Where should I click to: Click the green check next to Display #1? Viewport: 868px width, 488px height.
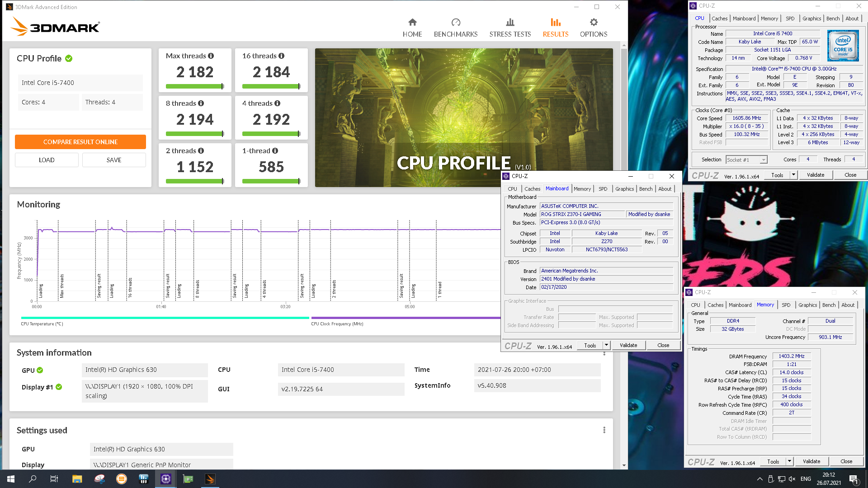(x=59, y=387)
